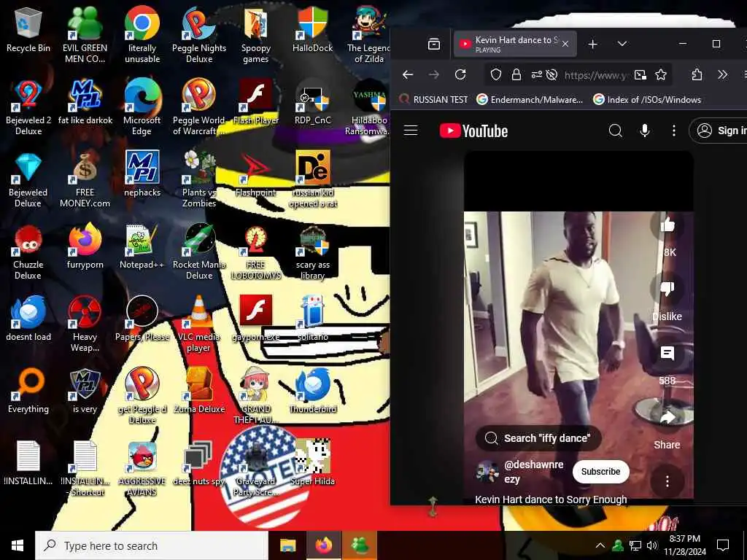Image resolution: width=747 pixels, height=560 pixels.
Task: Open YouTube search
Action: 616,131
